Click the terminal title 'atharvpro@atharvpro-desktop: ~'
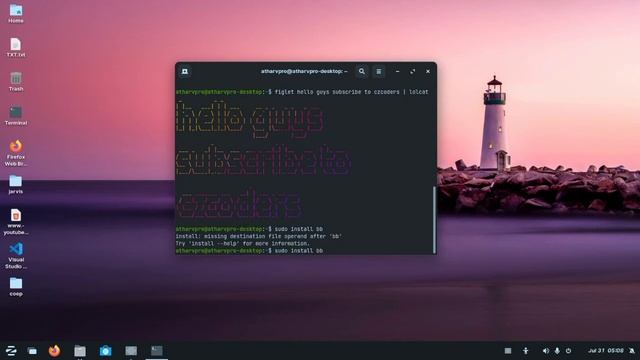Screen dimensions: 640x360 304,71
